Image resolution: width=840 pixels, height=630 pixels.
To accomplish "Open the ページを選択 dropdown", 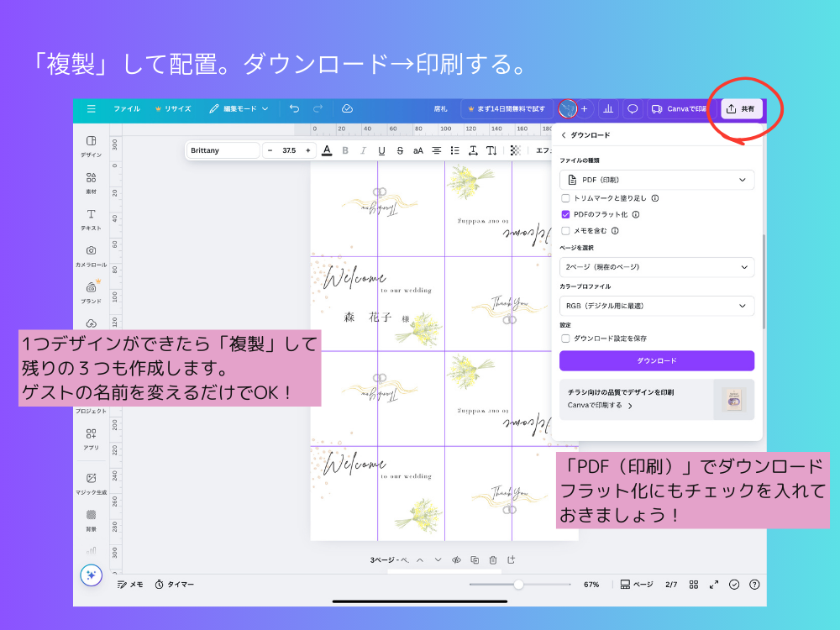I will pyautogui.click(x=656, y=267).
